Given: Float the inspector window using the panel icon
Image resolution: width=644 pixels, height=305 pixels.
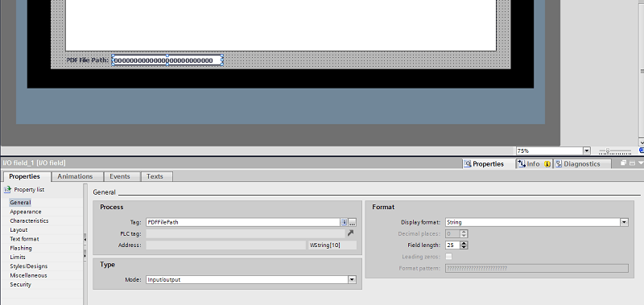Looking at the screenshot, I should pos(623,163).
